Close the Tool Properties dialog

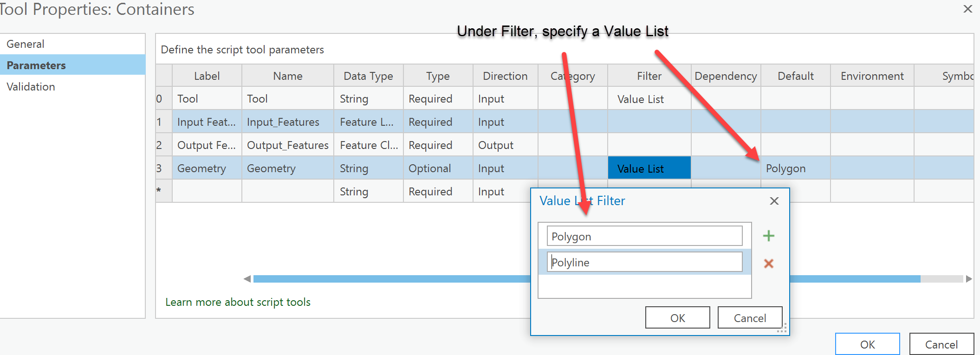(968, 9)
